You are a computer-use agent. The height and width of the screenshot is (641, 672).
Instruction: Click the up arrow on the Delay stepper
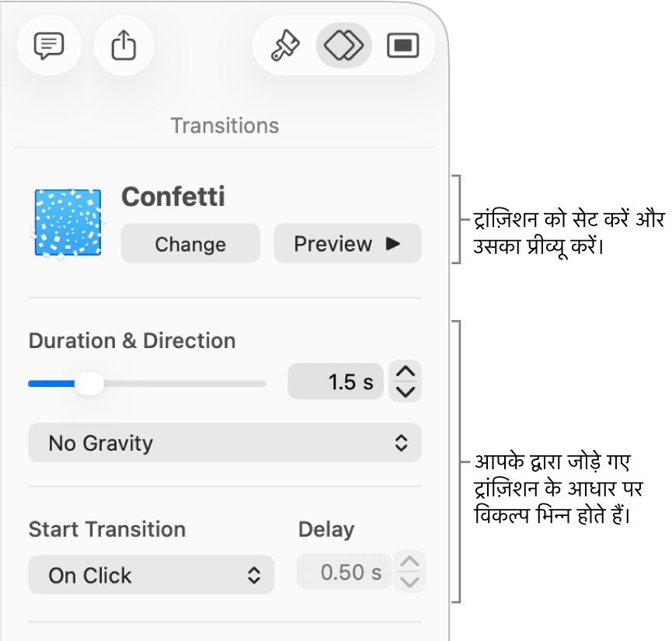(x=409, y=562)
